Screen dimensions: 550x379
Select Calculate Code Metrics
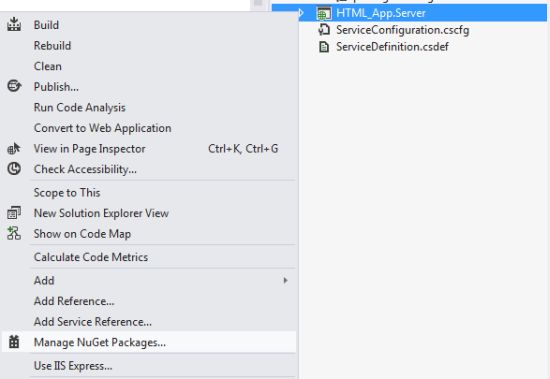pyautogui.click(x=149, y=257)
